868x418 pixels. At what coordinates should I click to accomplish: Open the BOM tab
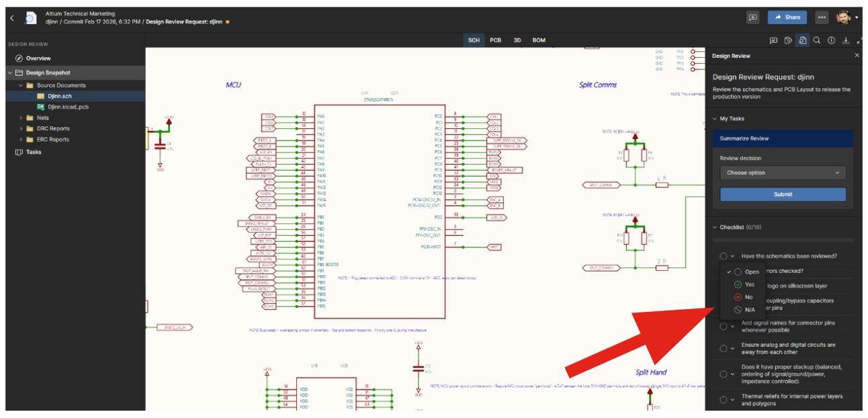pos(538,40)
